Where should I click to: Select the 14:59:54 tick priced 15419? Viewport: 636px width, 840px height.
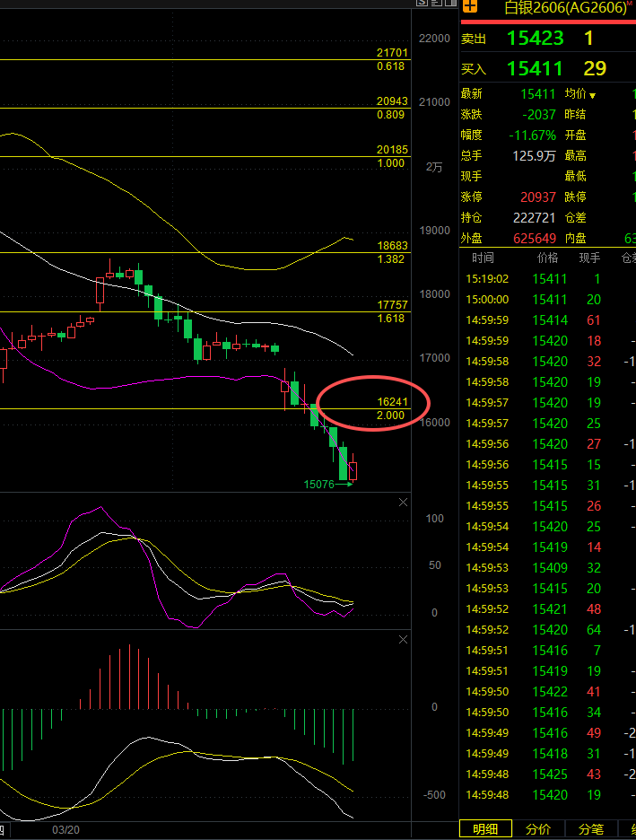pyautogui.click(x=548, y=547)
